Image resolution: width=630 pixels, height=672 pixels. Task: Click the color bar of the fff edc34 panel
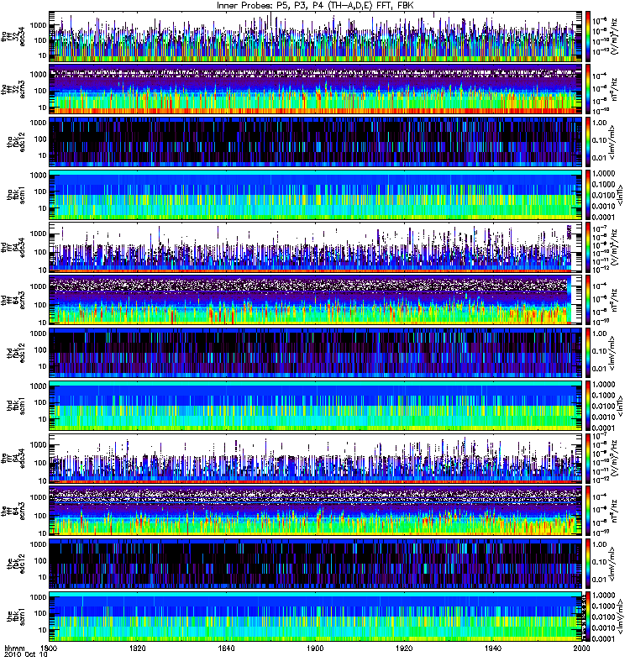tap(587, 458)
